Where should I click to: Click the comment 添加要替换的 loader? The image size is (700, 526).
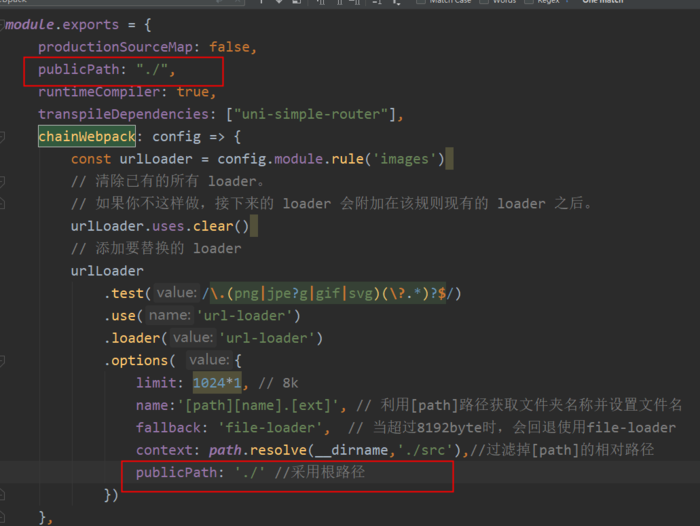coord(156,248)
